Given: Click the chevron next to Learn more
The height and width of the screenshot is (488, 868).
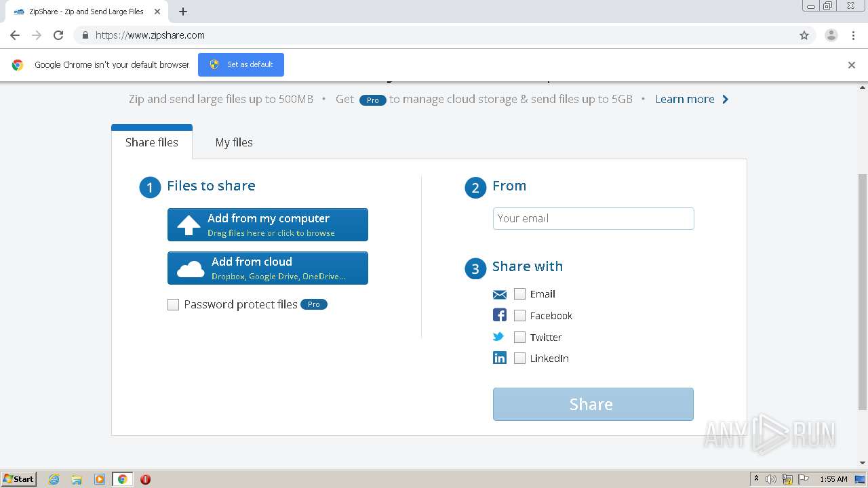Looking at the screenshot, I should click(725, 99).
